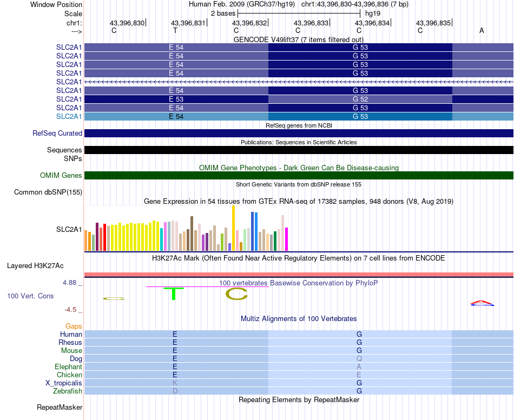Click the hg19 scale bar text
The image size is (514, 420).
pos(373,14)
